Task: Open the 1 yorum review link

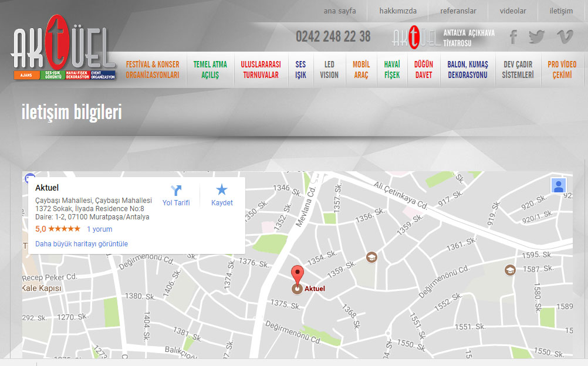Action: 99,229
